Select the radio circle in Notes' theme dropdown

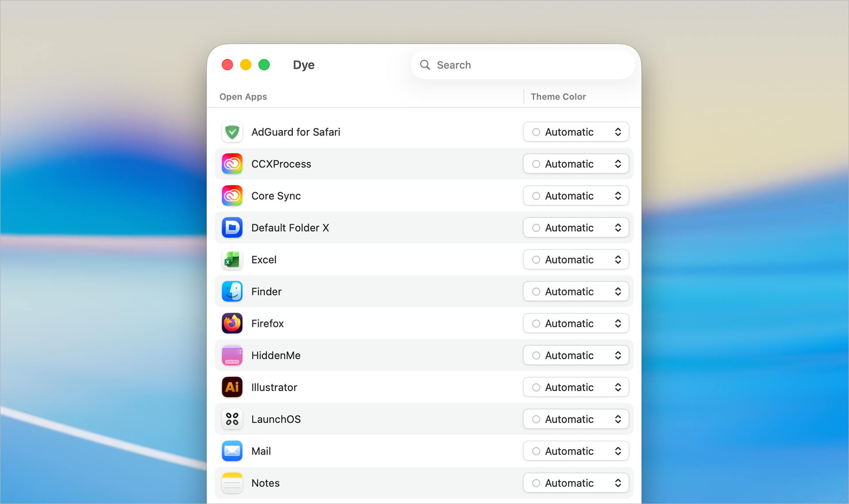pos(535,483)
